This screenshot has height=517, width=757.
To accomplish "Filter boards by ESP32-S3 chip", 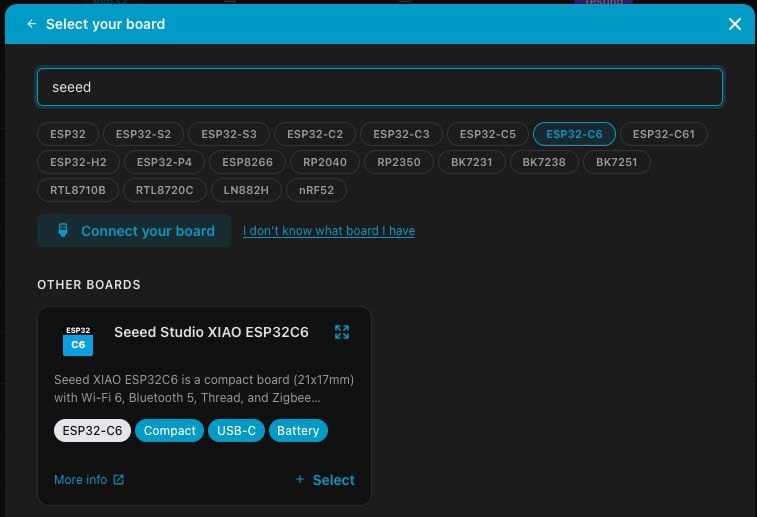I will 229,134.
